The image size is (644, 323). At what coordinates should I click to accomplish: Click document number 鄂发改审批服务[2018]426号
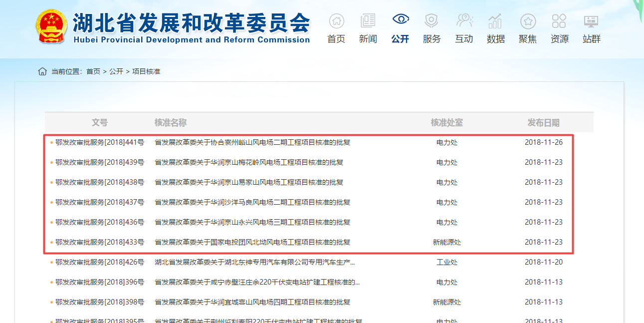click(100, 262)
